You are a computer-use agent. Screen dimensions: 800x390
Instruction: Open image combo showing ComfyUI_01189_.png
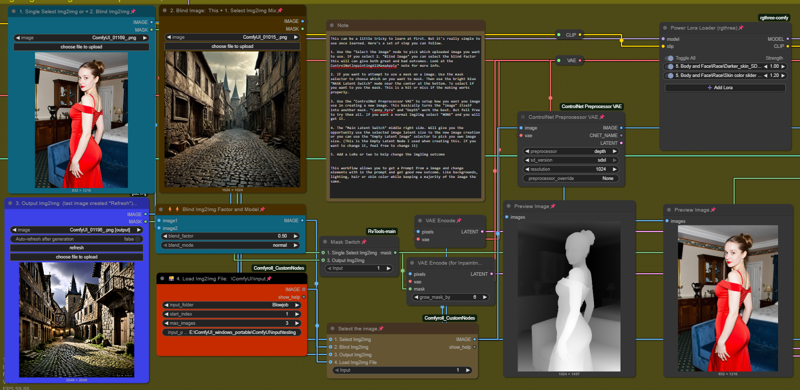click(82, 38)
